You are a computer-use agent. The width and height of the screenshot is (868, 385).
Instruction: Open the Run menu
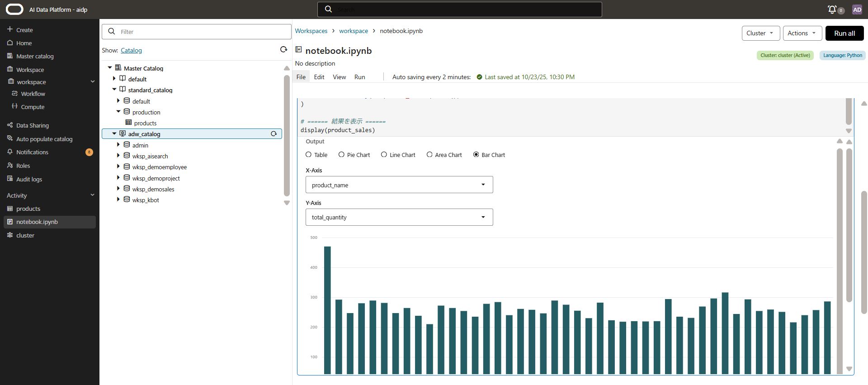click(360, 77)
